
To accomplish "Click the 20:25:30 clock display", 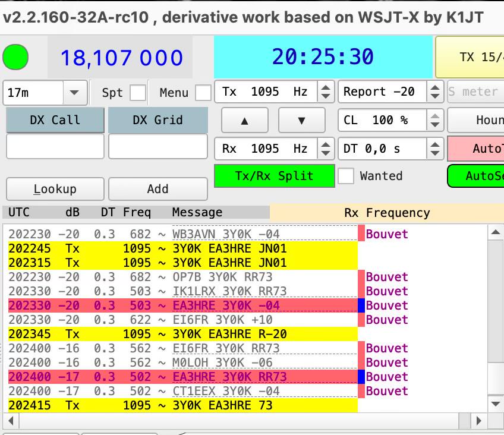I will 323,57.
